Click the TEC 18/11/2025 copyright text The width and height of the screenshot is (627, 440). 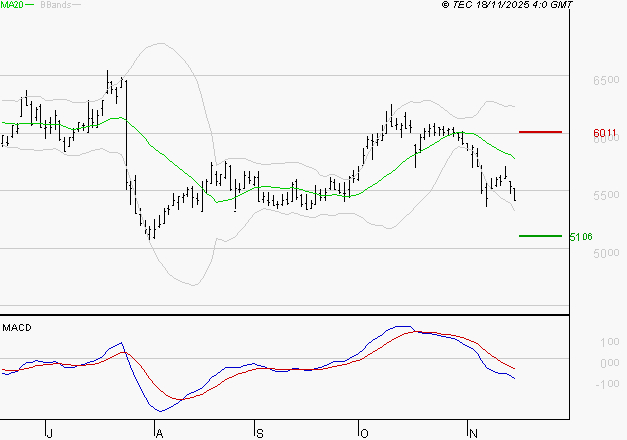507,5
